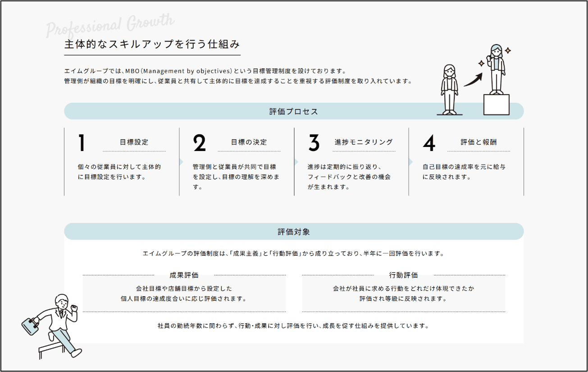Click the large step number 4
588x372 pixels.
[429, 143]
